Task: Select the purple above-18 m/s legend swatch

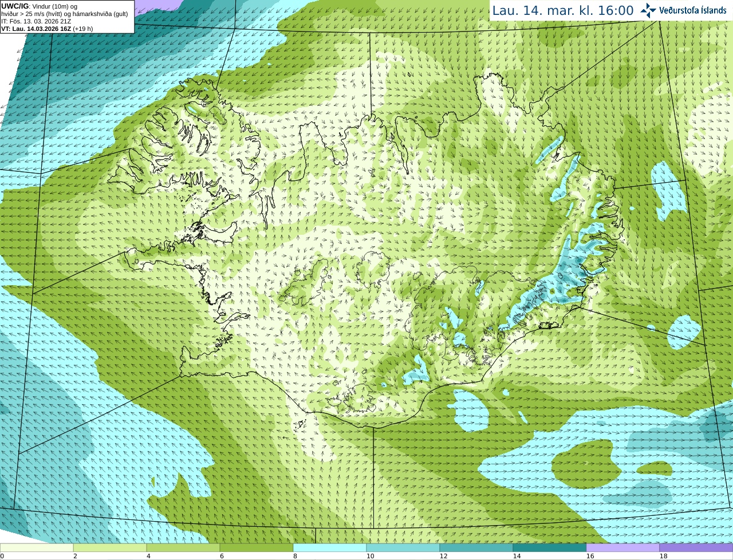Action: pyautogui.click(x=696, y=547)
